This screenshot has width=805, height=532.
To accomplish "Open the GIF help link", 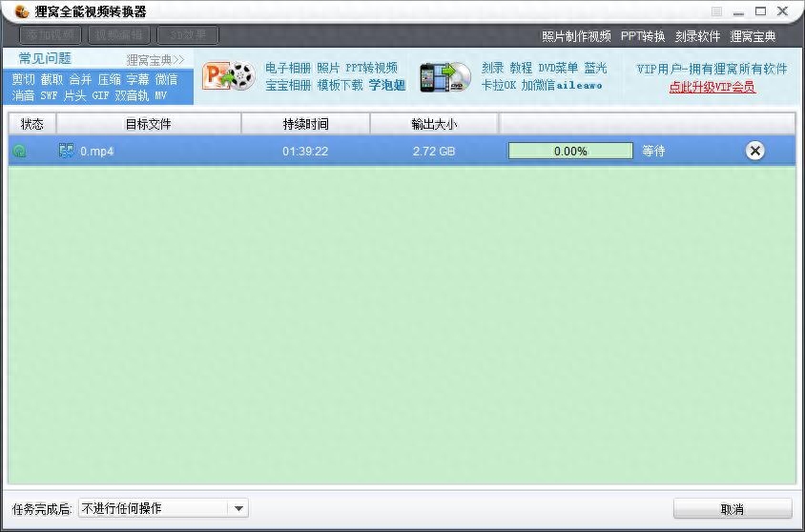I will pyautogui.click(x=101, y=95).
